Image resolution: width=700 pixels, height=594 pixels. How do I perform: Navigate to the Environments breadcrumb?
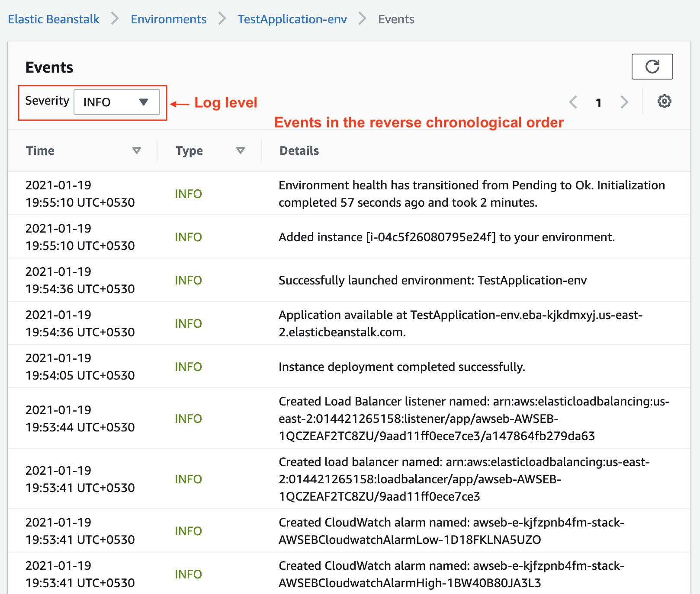tap(169, 19)
